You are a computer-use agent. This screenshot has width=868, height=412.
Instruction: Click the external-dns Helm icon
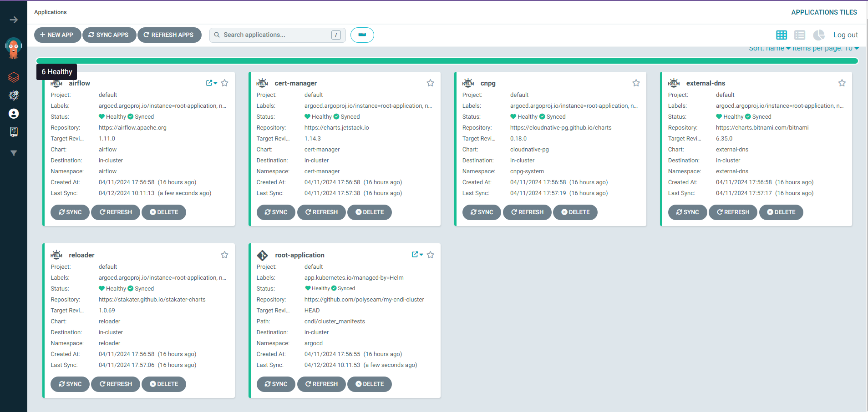[674, 83]
